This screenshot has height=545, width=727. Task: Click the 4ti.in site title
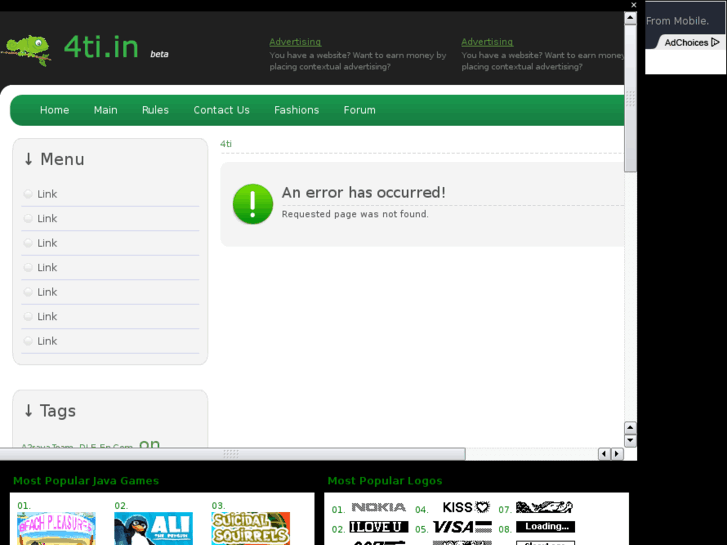tap(101, 47)
